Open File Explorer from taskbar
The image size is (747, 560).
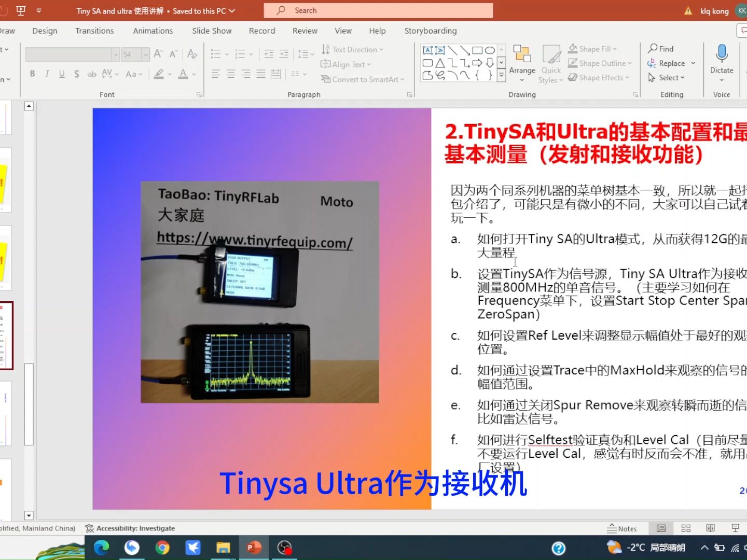click(223, 548)
